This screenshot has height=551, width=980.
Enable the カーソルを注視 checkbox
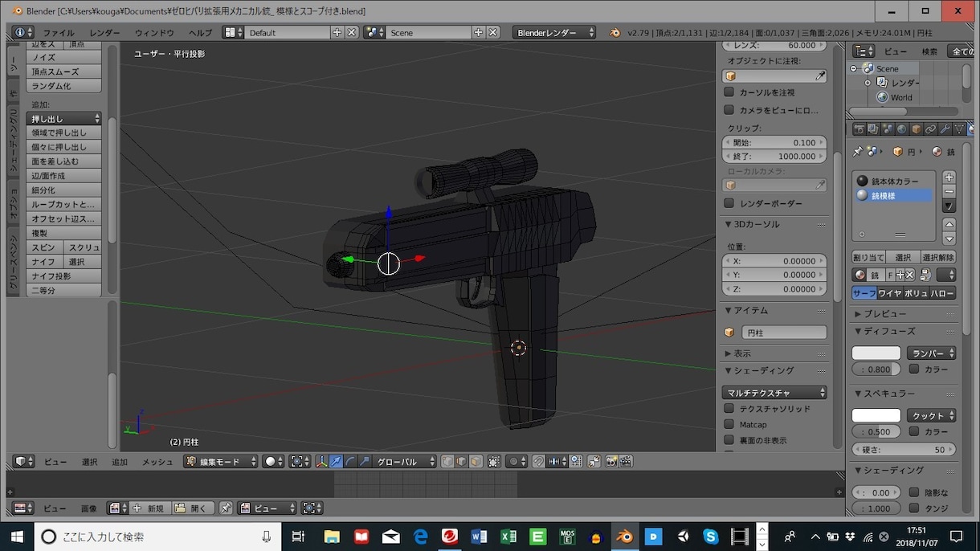[x=729, y=92]
